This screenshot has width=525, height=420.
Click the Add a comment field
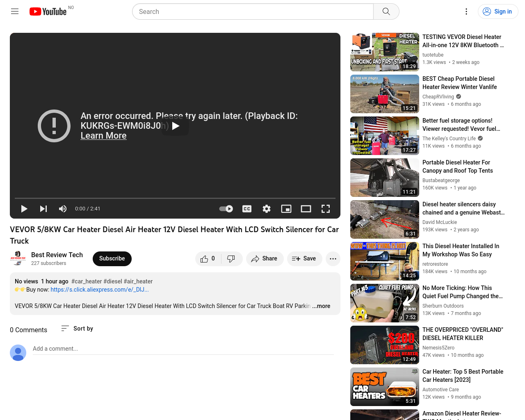click(183, 349)
